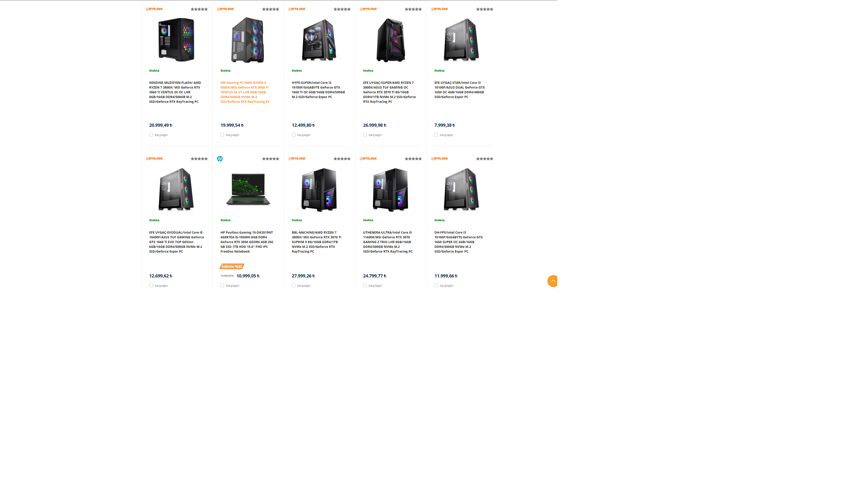The width and height of the screenshot is (868, 488).
Task: Click the brand logo above BBL-MACHINE product
Action: tap(297, 159)
